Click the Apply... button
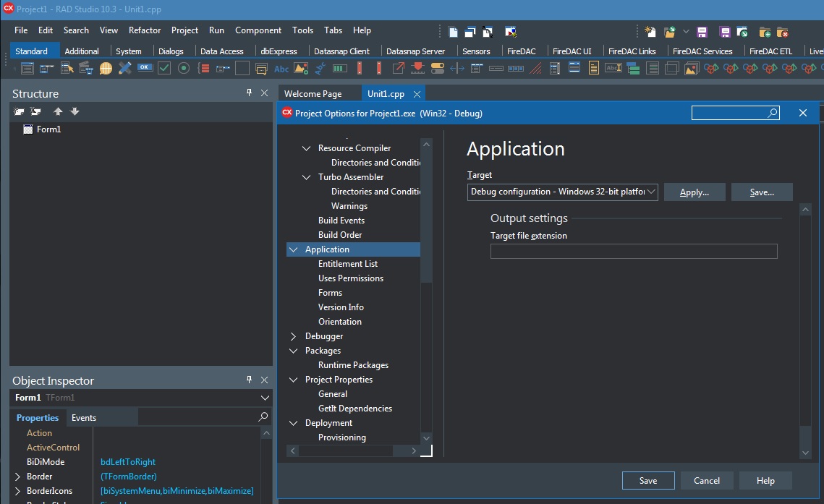Viewport: 824px width, 504px height. tap(695, 192)
